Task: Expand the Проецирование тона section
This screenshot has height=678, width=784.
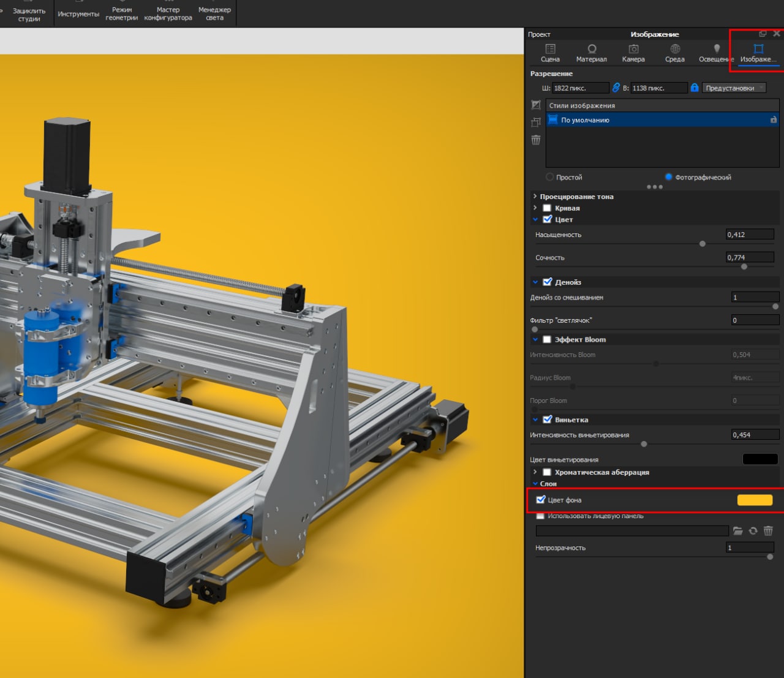Action: coord(535,197)
